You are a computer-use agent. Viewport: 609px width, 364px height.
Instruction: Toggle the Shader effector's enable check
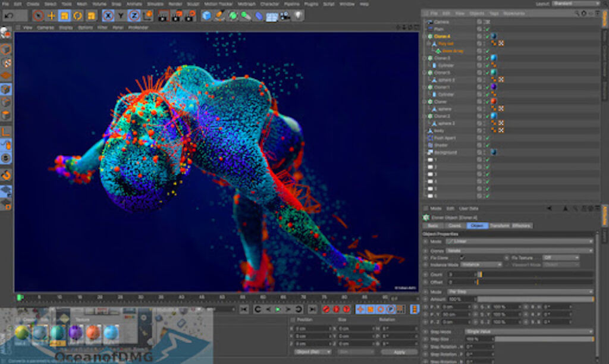tap(488, 145)
